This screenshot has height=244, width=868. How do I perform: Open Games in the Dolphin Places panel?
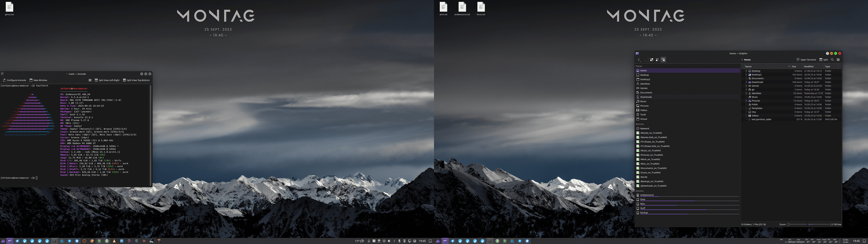(x=687, y=88)
